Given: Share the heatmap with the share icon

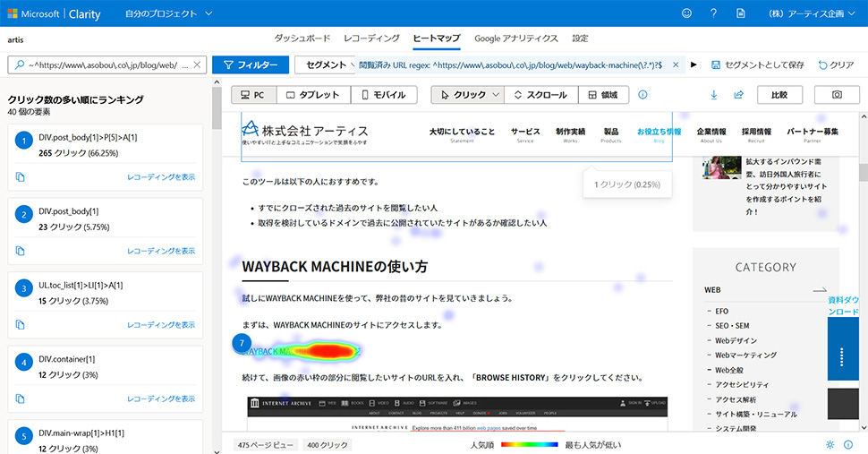Looking at the screenshot, I should [738, 95].
